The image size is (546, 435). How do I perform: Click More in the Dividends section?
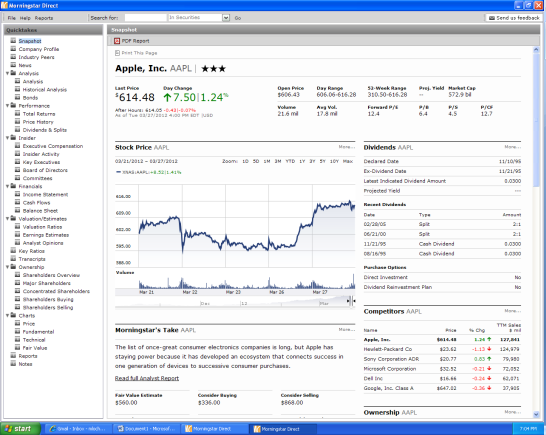point(513,147)
